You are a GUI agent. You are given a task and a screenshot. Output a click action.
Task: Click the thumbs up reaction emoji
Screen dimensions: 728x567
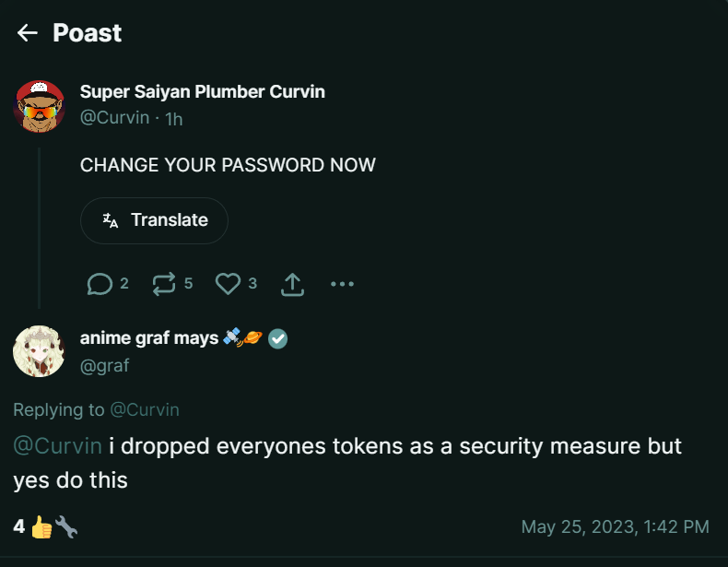coord(41,527)
